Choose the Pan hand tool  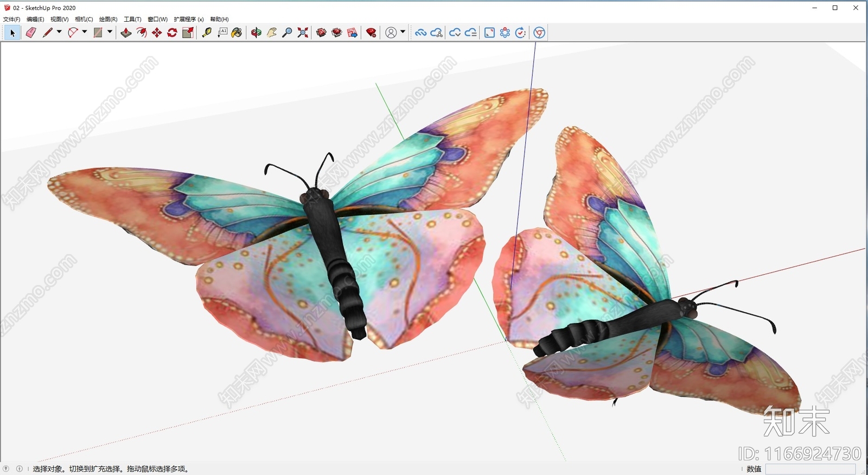pyautogui.click(x=272, y=33)
